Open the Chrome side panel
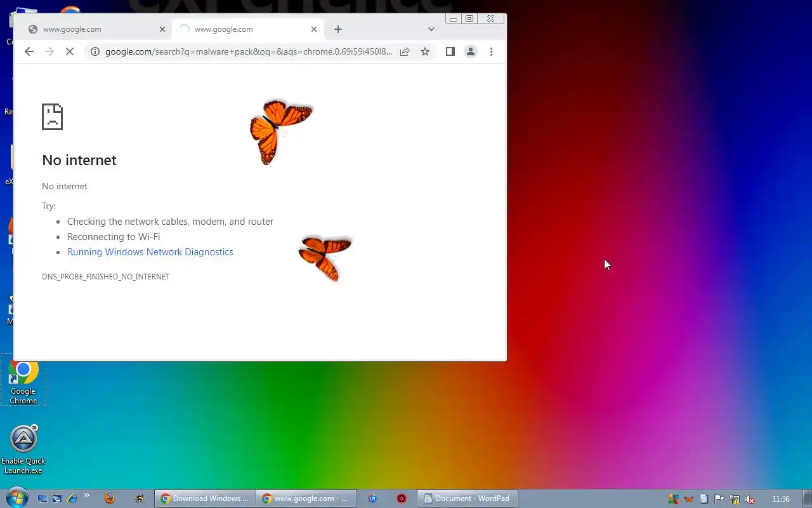 pos(450,51)
